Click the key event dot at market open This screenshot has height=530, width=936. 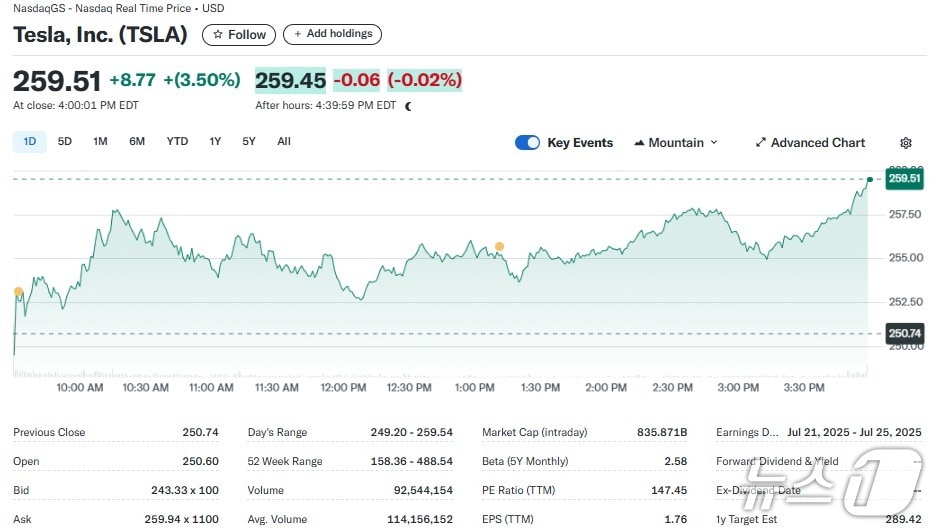(x=18, y=292)
